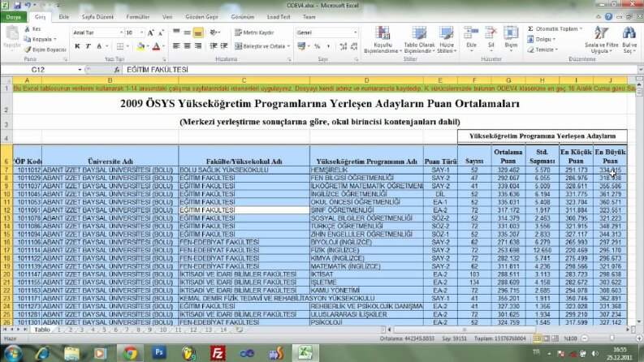Toggle Top align vertical alignment

(176, 32)
